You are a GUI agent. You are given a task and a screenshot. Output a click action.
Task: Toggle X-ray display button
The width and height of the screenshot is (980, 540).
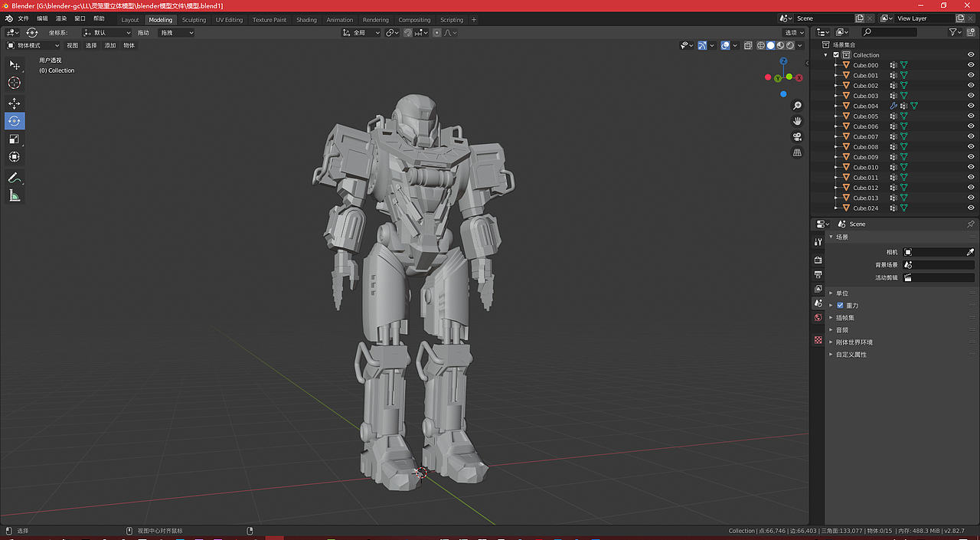point(750,45)
